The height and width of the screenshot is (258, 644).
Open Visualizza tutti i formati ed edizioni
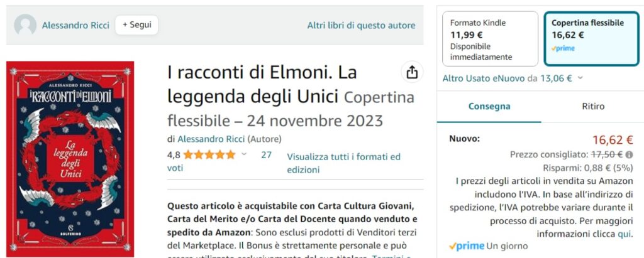[343, 163]
